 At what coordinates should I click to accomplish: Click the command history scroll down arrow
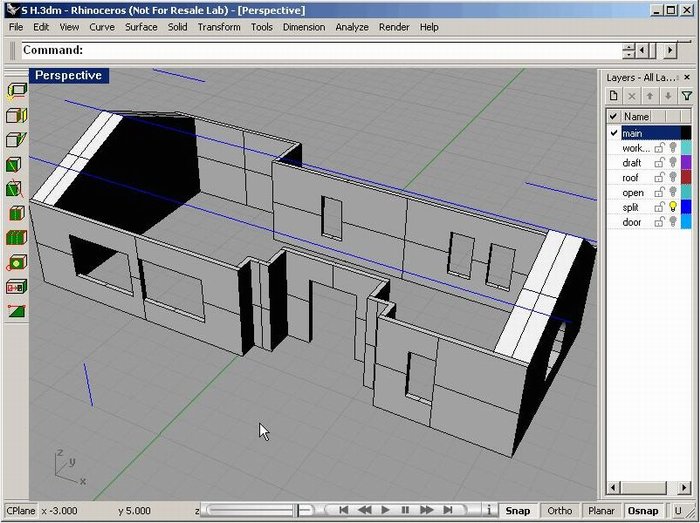click(627, 54)
